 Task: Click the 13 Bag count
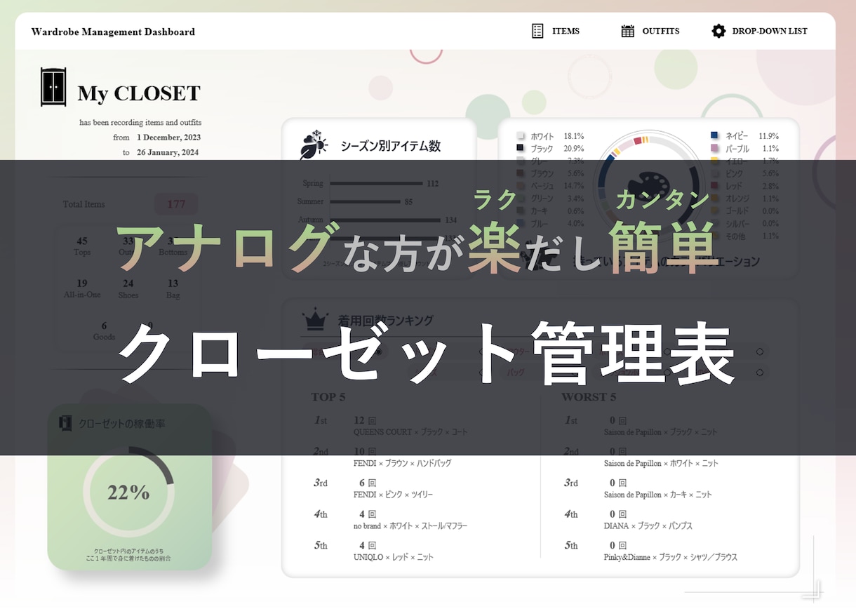click(x=173, y=283)
